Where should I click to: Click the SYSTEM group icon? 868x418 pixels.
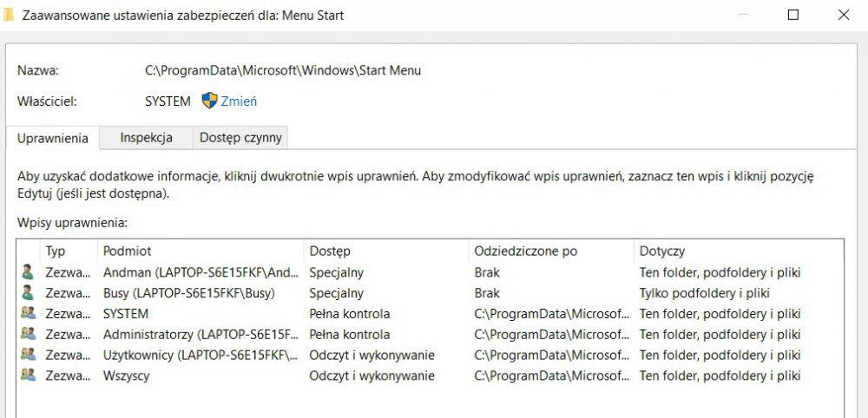(x=29, y=314)
